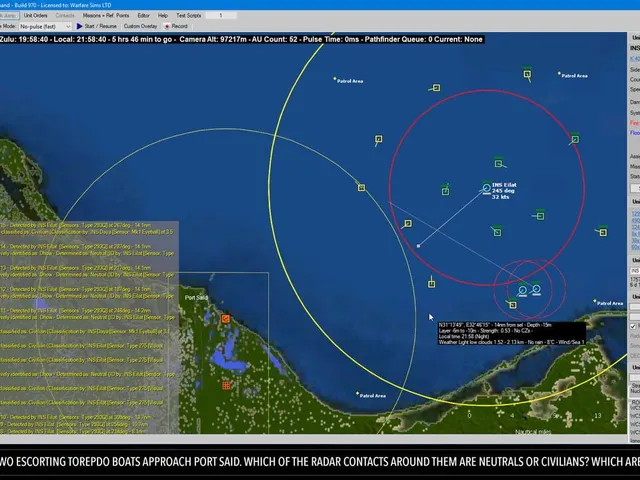This screenshot has width=640, height=480.
Task: Click the contact square just below the two torpedo boats
Action: pos(513,305)
